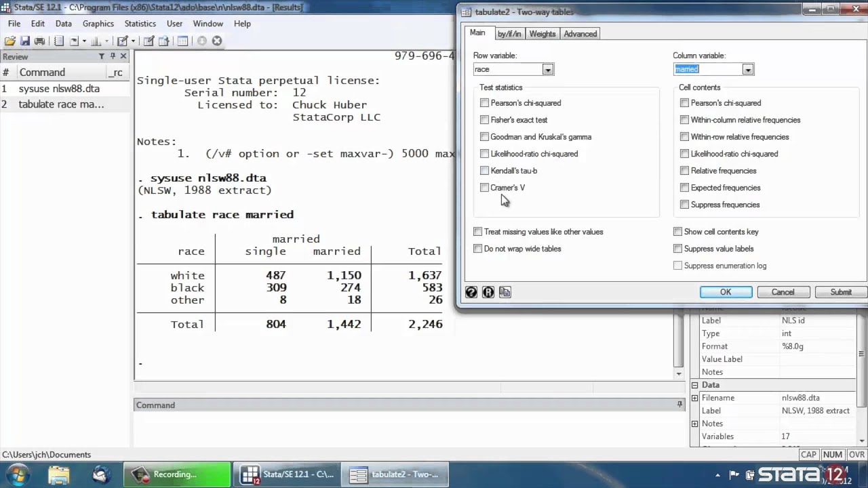Enable Within-row relative frequencies

point(684,137)
